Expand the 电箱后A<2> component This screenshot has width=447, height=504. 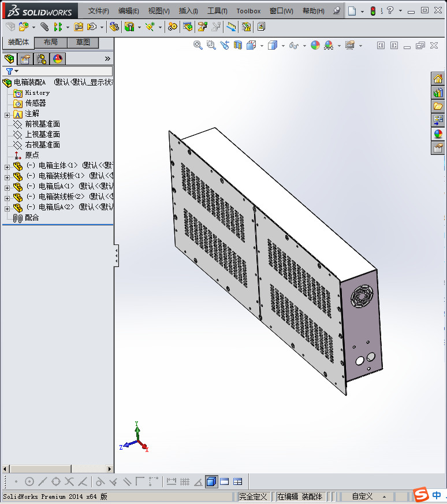tap(7, 209)
